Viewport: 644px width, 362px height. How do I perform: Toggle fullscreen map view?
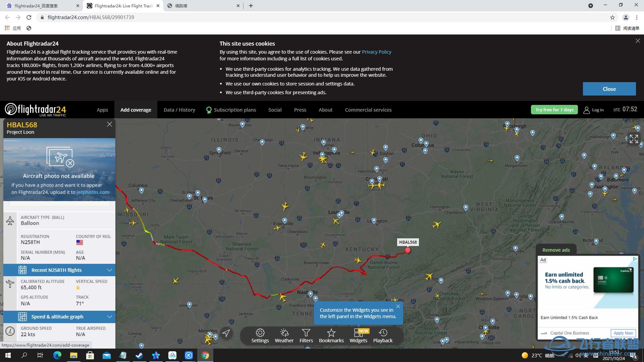click(x=634, y=139)
